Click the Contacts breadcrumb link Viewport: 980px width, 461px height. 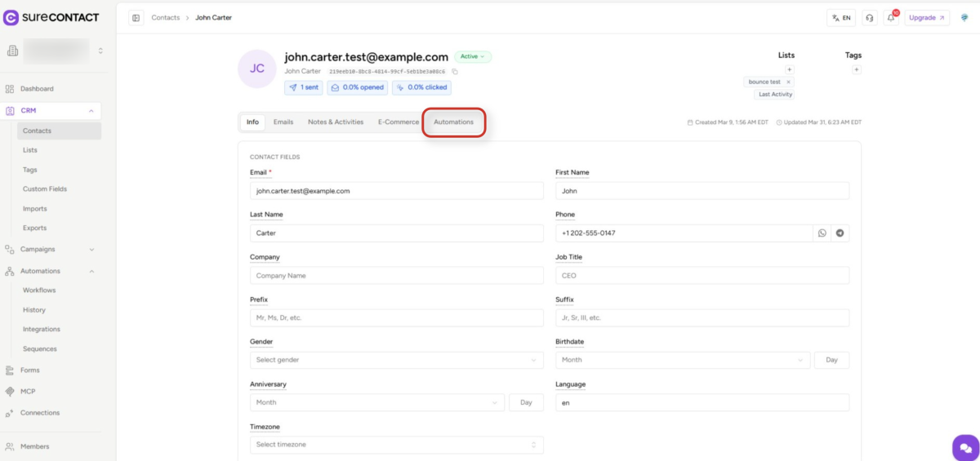[x=165, y=17]
